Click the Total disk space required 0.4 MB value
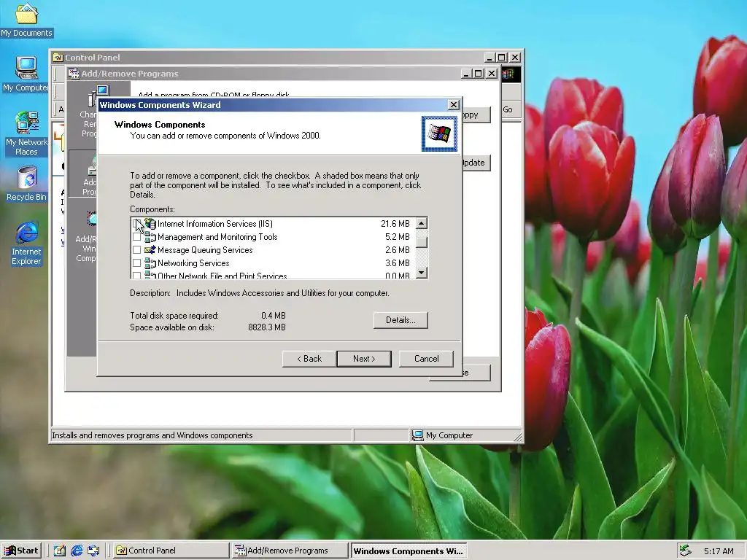 (x=273, y=316)
